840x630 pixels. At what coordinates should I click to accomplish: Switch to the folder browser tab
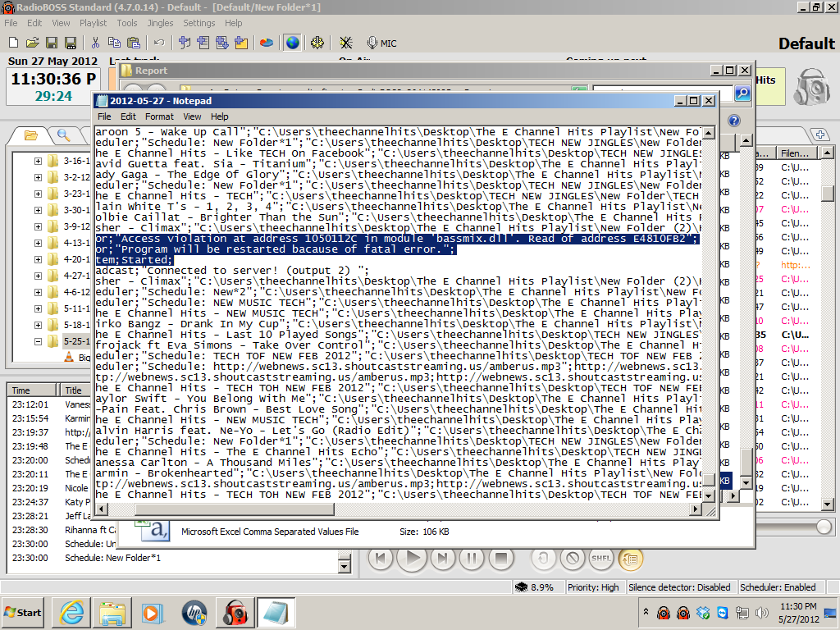pos(31,135)
